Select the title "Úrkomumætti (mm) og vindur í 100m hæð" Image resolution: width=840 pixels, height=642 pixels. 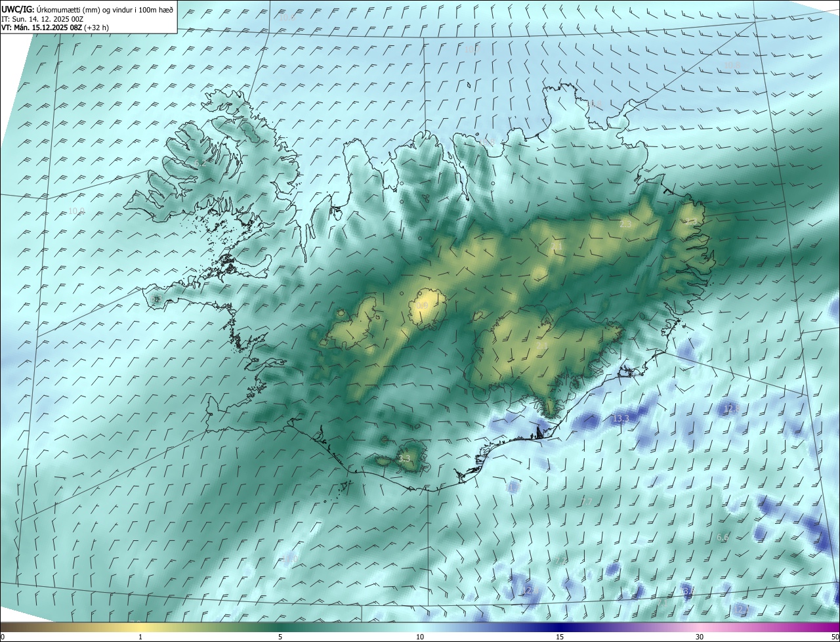(104, 9)
